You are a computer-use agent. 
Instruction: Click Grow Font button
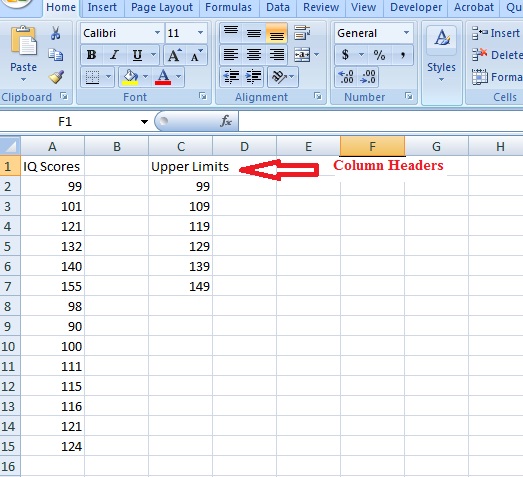(x=174, y=55)
